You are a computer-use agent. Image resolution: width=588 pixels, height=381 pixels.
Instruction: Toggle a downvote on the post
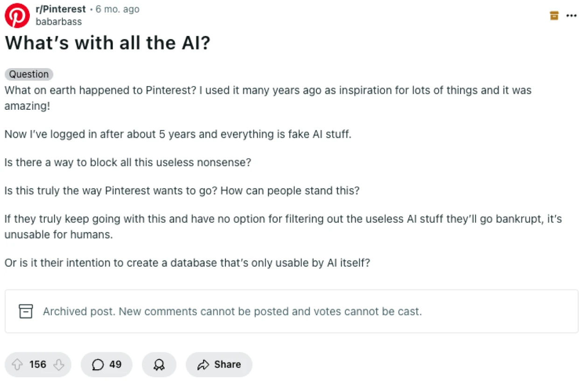point(58,365)
